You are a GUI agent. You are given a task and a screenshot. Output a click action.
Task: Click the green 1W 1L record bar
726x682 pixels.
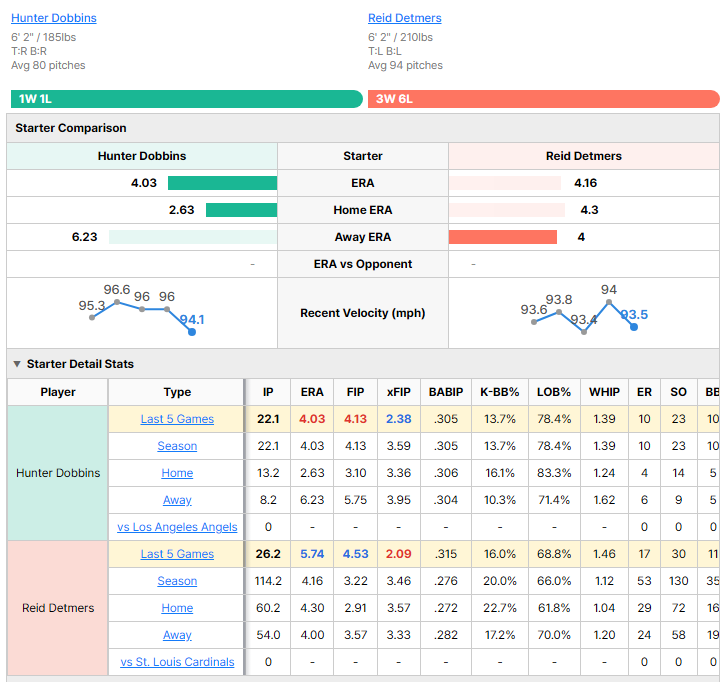pyautogui.click(x=187, y=99)
